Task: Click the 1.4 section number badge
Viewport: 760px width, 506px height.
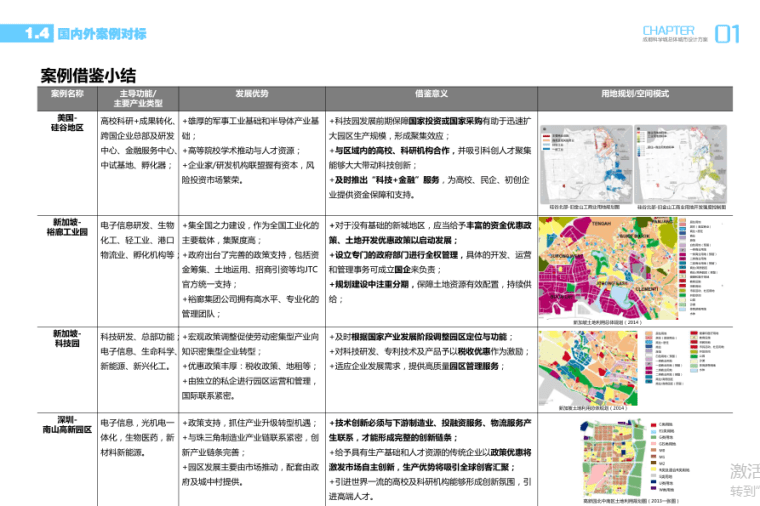Action: (27, 33)
